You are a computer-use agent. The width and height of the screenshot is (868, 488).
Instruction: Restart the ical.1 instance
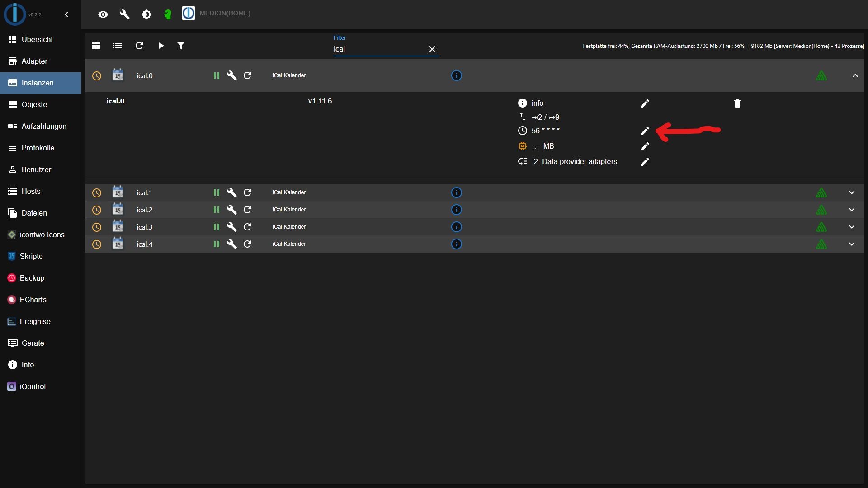(247, 192)
